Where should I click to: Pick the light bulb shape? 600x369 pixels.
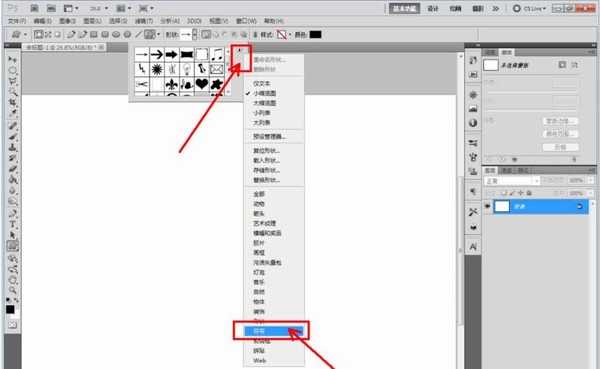click(186, 69)
